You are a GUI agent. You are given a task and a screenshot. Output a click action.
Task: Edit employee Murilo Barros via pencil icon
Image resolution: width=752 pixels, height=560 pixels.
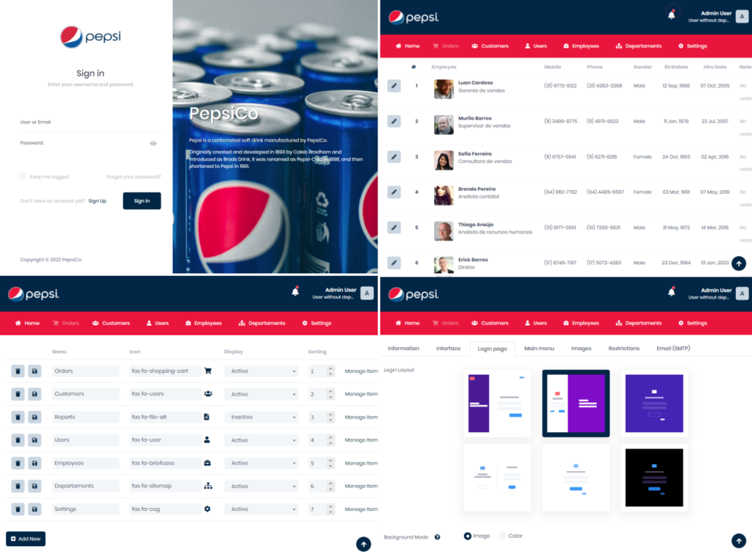pos(394,121)
